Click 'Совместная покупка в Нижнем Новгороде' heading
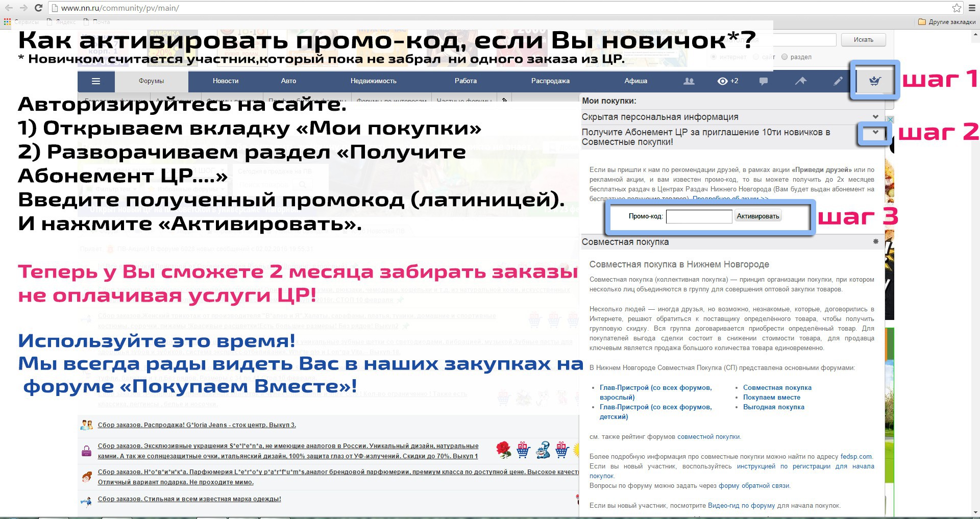 (679, 264)
